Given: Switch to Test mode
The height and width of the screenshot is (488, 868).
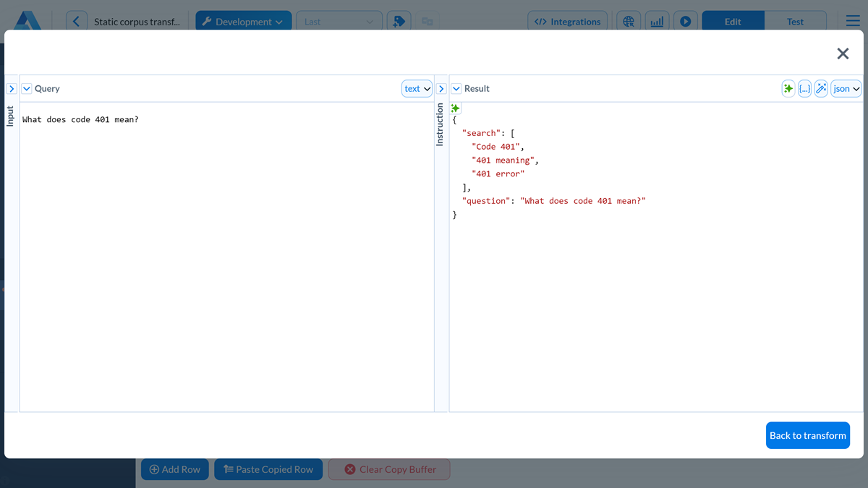Looking at the screenshot, I should pos(796,21).
